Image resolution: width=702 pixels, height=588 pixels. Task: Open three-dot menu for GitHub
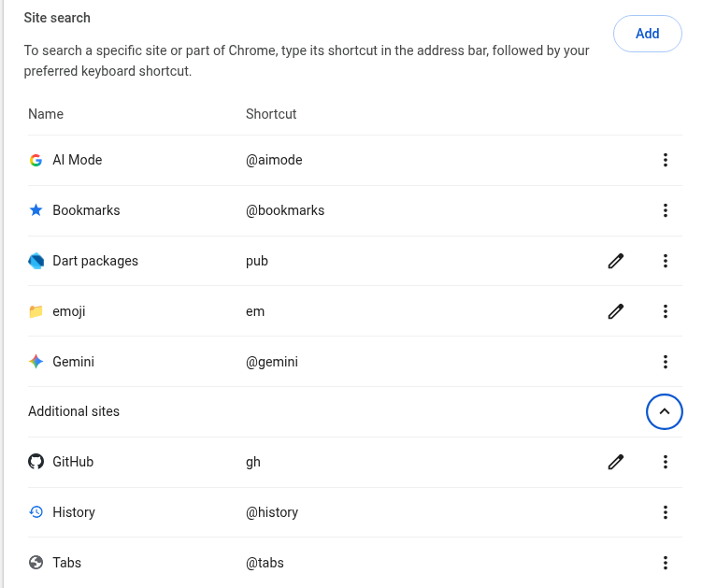pos(666,462)
